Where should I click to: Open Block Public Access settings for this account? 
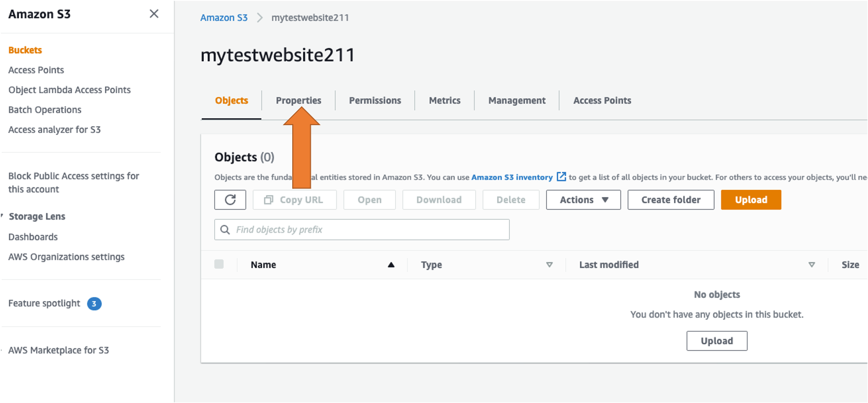tap(74, 183)
